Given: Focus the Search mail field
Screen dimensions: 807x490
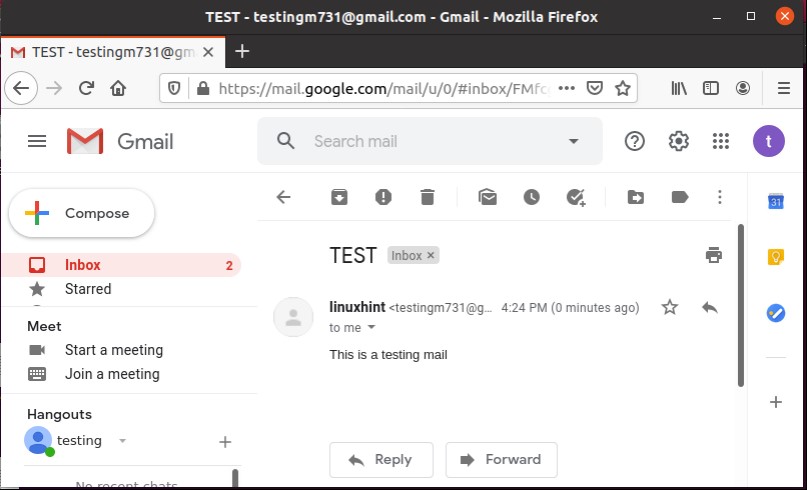Looking at the screenshot, I should click(430, 142).
